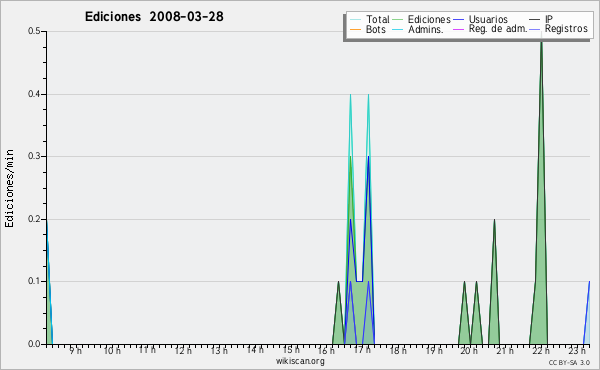Image resolution: width=600 pixels, height=370 pixels.
Task: Click the '16 h' x-axis label
Action: (326, 350)
